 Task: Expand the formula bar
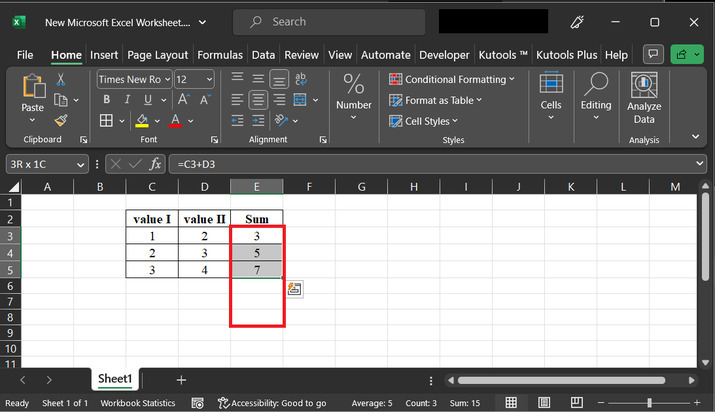click(x=699, y=164)
